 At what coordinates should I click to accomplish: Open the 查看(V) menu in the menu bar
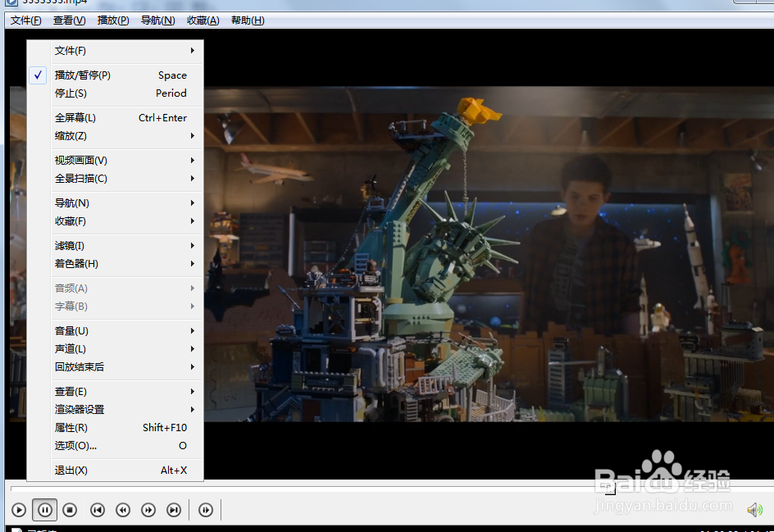(x=69, y=20)
